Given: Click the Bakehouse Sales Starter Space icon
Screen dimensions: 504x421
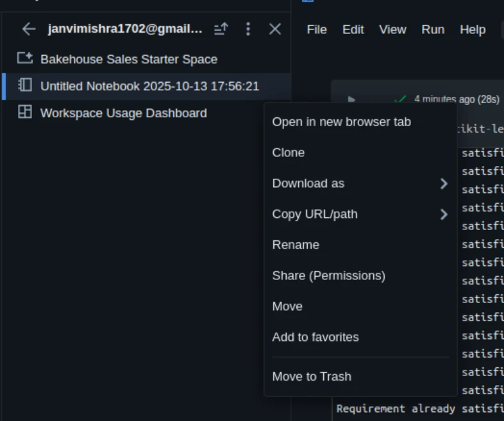Looking at the screenshot, I should click(24, 59).
